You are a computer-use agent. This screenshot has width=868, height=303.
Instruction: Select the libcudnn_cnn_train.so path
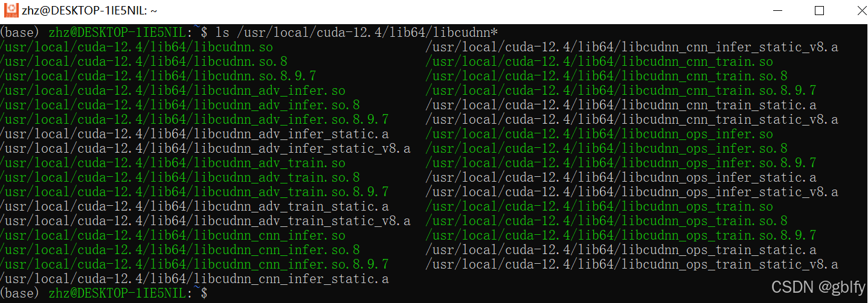click(x=599, y=62)
